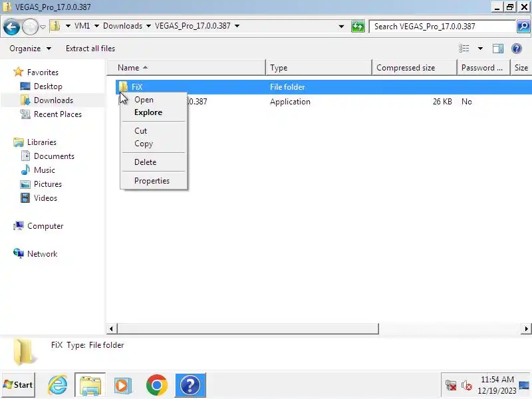The image size is (532, 399).
Task: Click the horizontal scrollbar right arrow
Action: tap(526, 329)
